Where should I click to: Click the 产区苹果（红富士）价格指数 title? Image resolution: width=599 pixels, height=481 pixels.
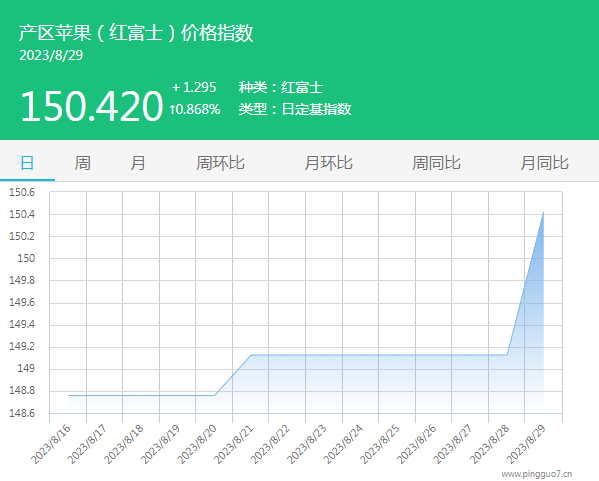[x=136, y=32]
